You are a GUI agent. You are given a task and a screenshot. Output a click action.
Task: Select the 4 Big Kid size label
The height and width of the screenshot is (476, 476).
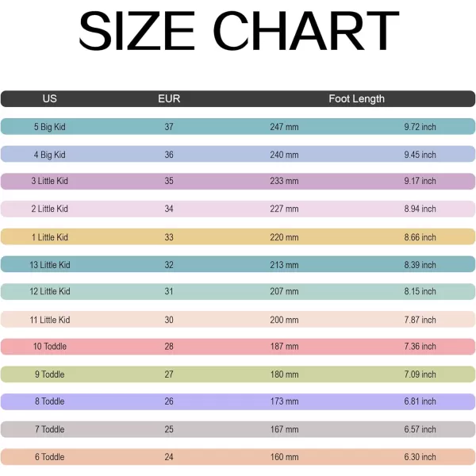50,155
